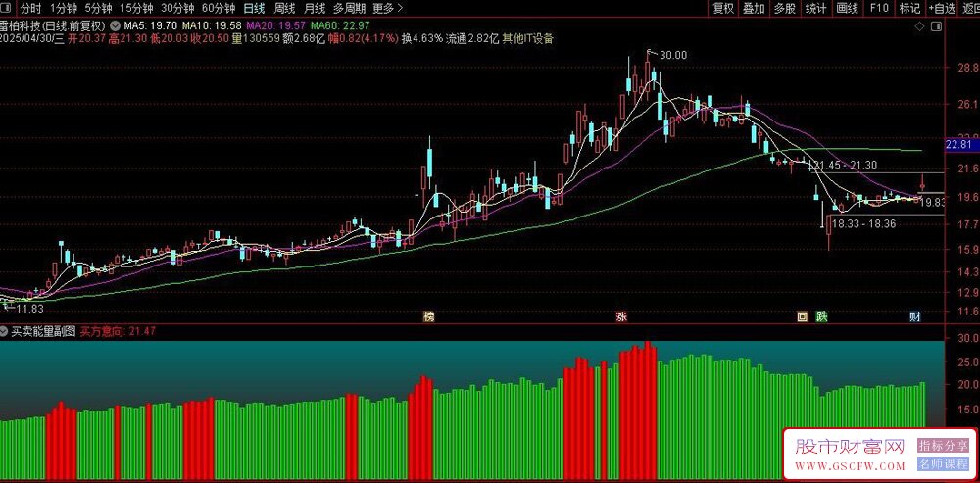The image size is (980, 483).
Task: Click the panel layout icon at top-left
Action: pyautogui.click(x=8, y=9)
